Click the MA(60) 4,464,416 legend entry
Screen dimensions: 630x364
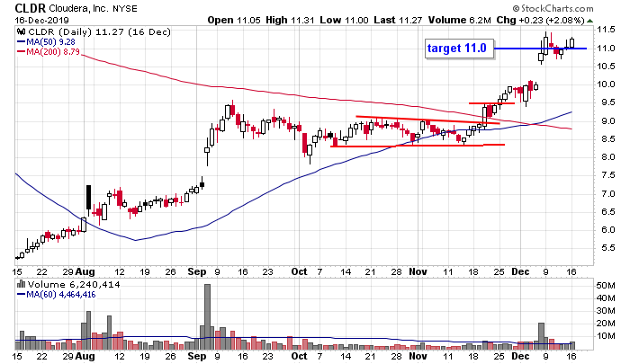click(56, 295)
